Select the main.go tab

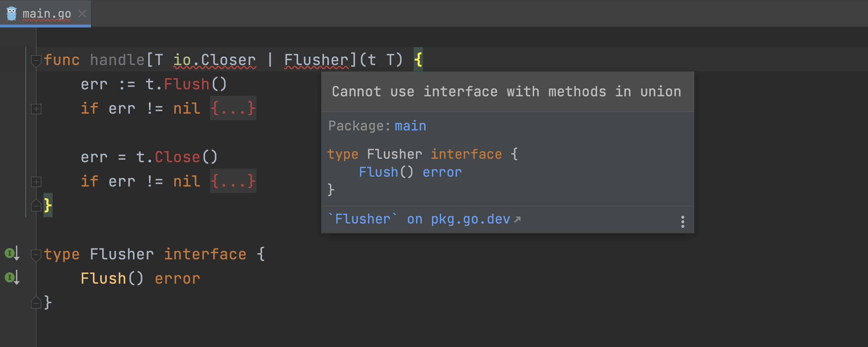(47, 14)
